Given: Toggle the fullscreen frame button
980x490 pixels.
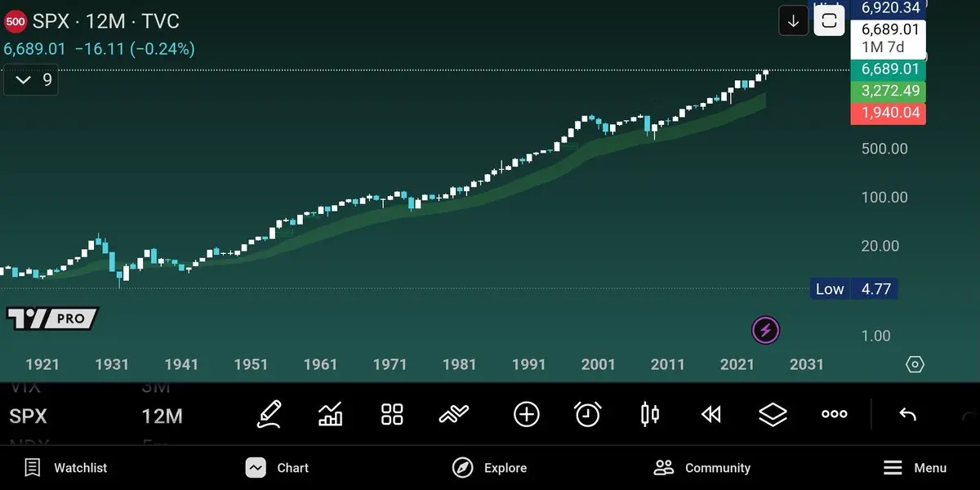Looking at the screenshot, I should tap(829, 21).
